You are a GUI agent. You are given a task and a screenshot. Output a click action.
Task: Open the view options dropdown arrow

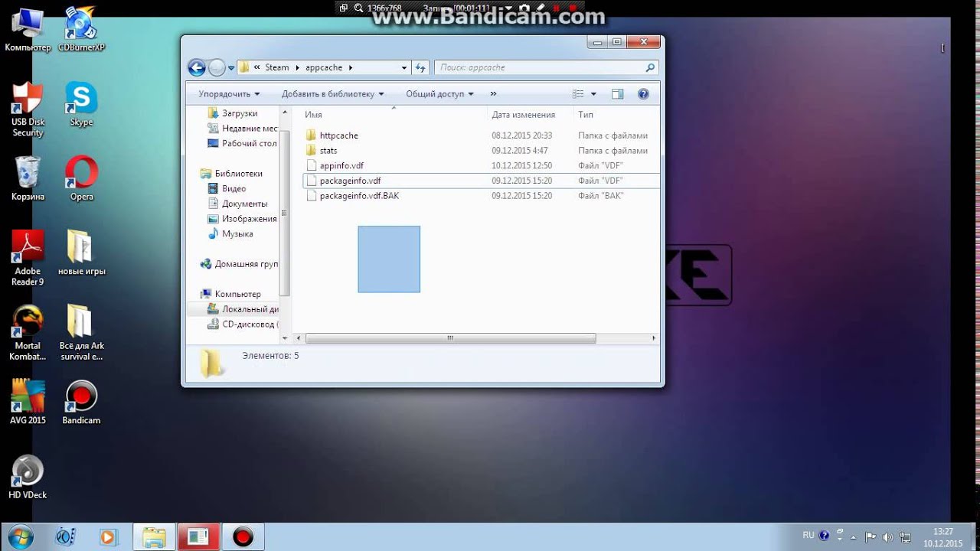coord(593,94)
